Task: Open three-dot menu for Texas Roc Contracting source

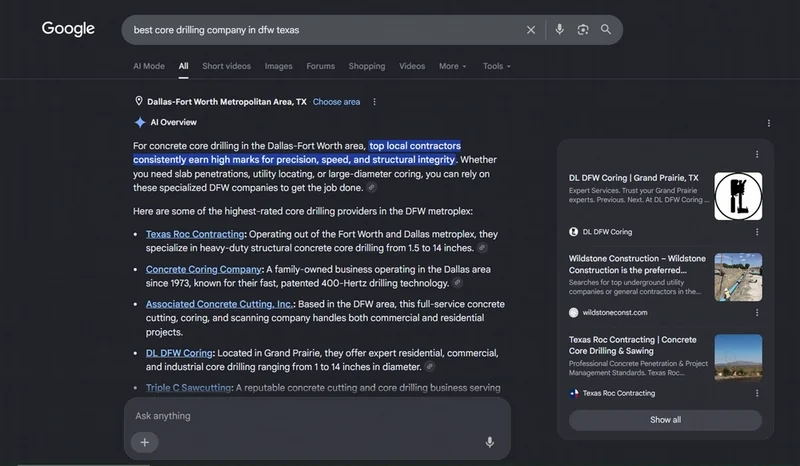Action: point(757,393)
